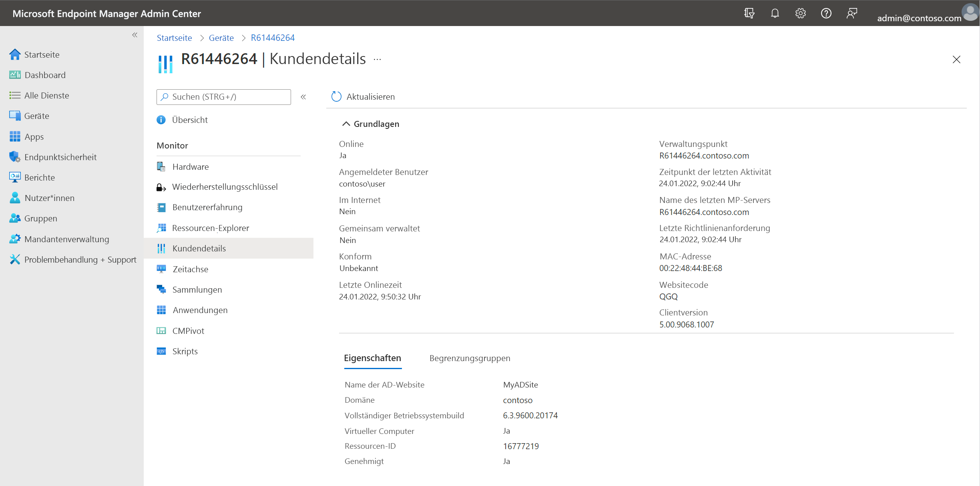Select the Eigenschaften tab

point(372,358)
